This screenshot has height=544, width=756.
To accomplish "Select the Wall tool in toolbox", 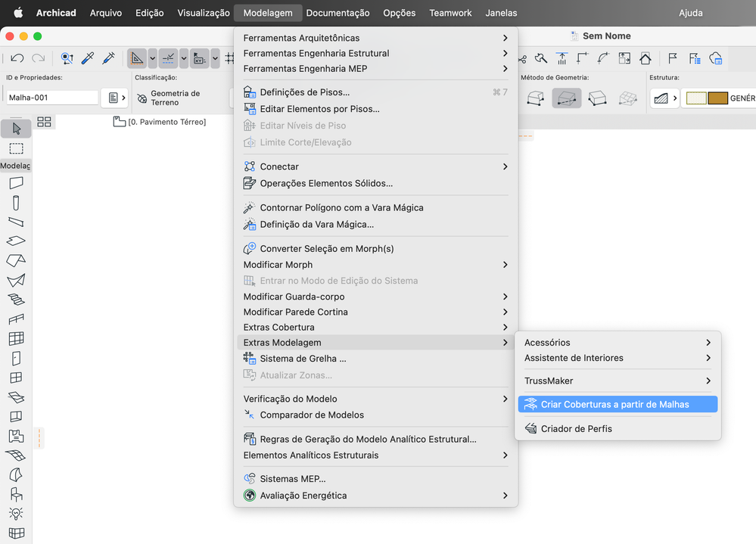I will 16,183.
